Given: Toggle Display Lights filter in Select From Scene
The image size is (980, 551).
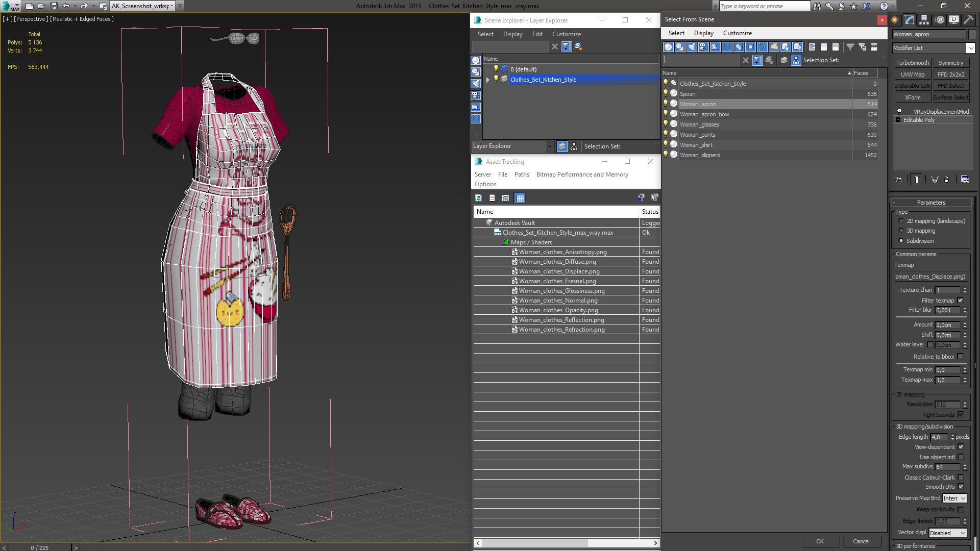Looking at the screenshot, I should click(692, 47).
